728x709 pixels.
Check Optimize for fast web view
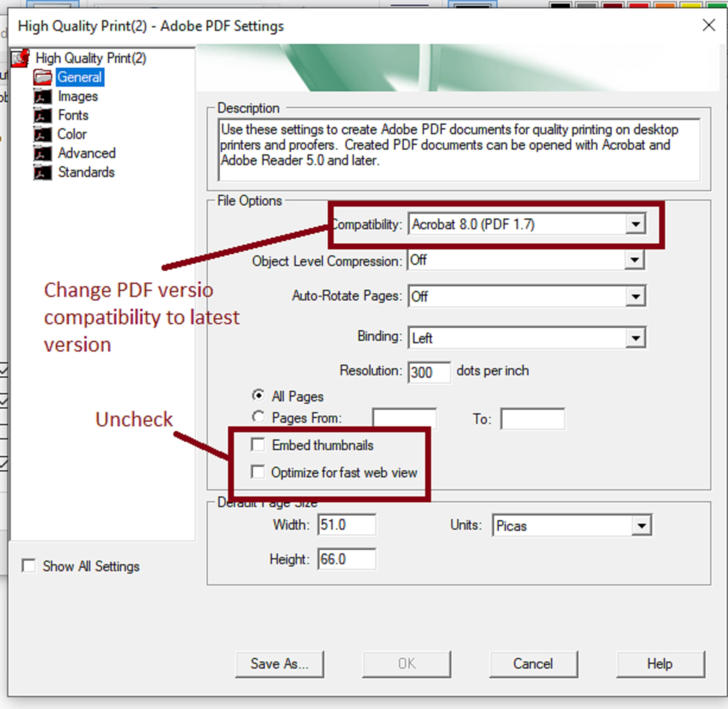tap(258, 472)
